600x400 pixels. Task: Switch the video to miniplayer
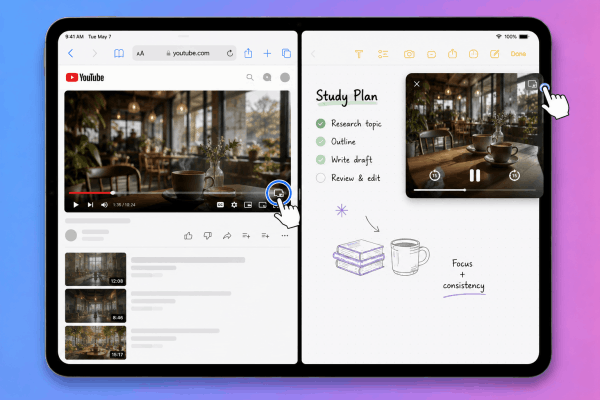click(x=248, y=205)
